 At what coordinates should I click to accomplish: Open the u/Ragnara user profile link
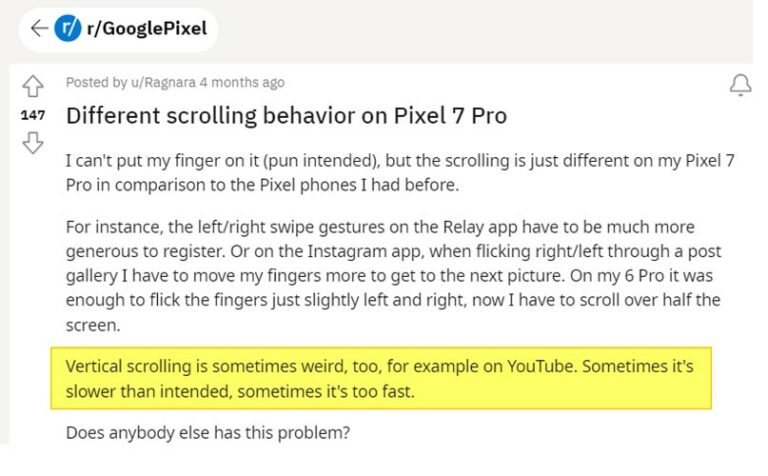tap(163, 82)
